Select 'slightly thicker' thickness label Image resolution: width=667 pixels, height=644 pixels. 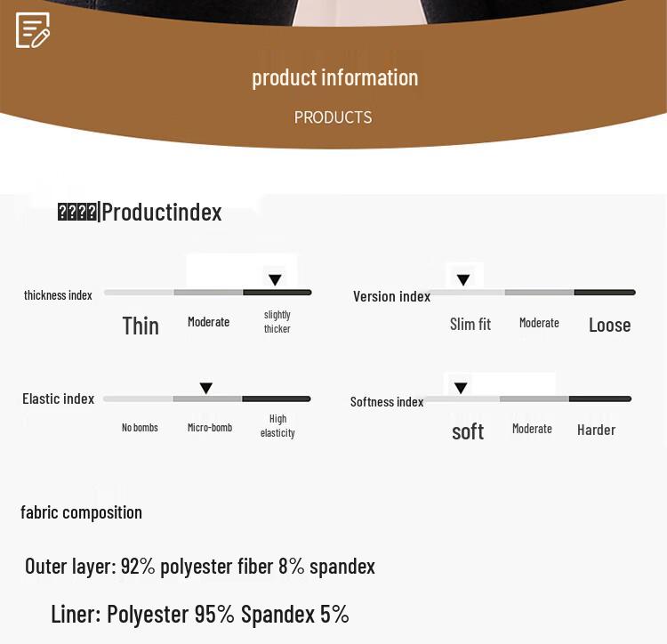277,322
